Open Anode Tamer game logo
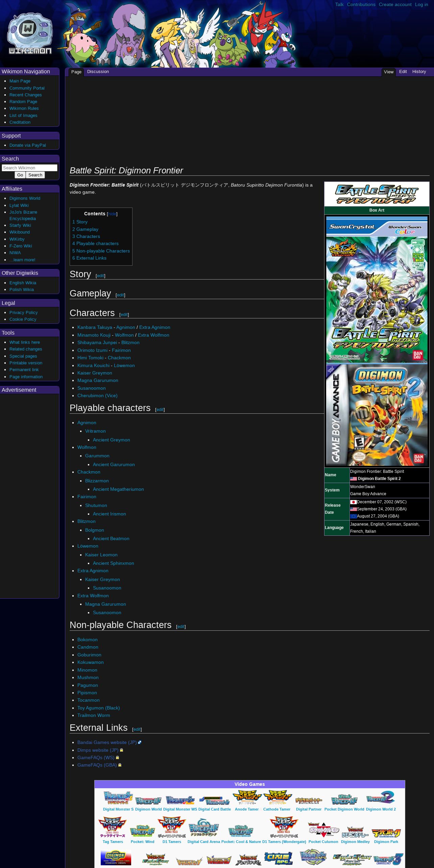434x868 pixels. [247, 797]
